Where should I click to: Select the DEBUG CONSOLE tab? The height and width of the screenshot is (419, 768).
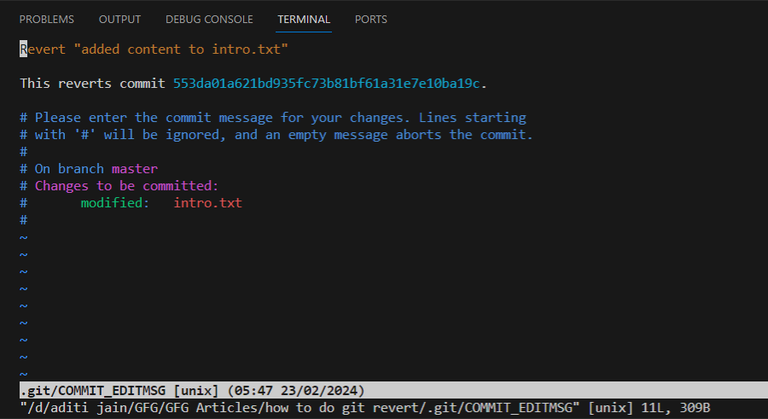(x=209, y=20)
